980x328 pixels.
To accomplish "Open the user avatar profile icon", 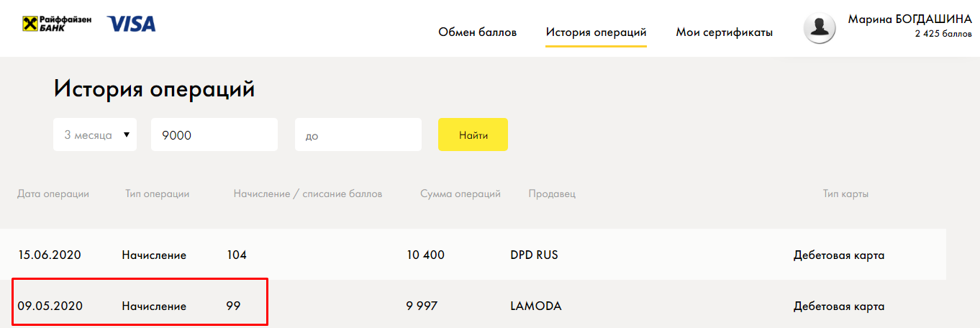I will (819, 28).
